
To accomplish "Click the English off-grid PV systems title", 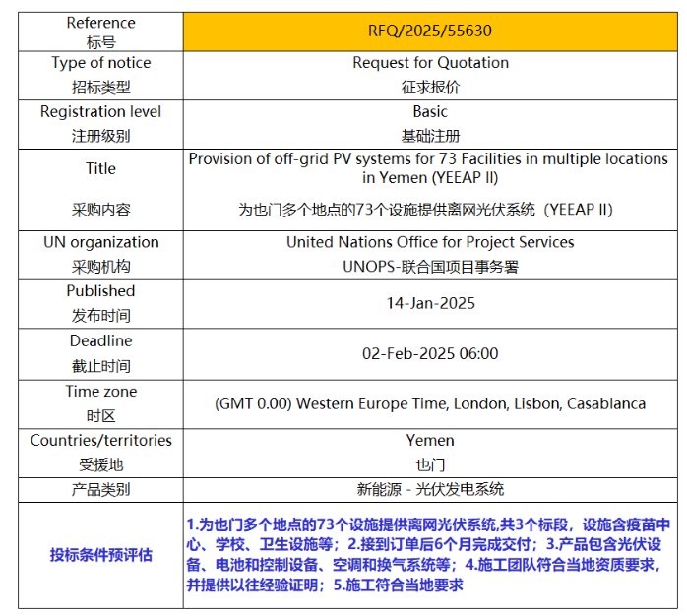I will point(430,168).
